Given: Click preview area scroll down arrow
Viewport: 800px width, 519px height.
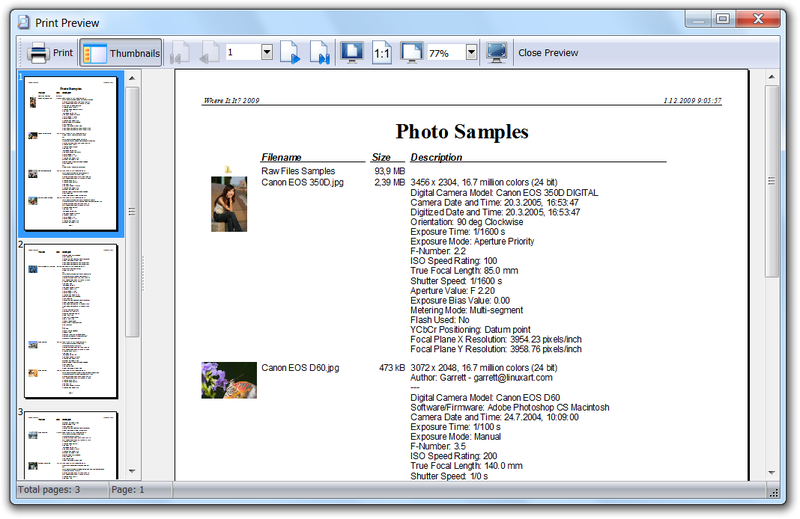Looking at the screenshot, I should 771,473.
